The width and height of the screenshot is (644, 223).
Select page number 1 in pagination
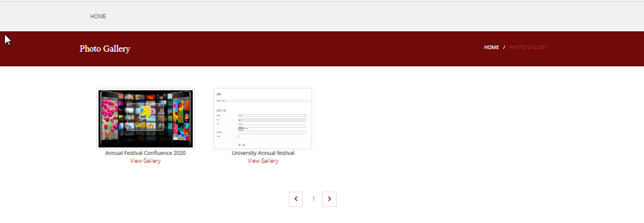(313, 199)
